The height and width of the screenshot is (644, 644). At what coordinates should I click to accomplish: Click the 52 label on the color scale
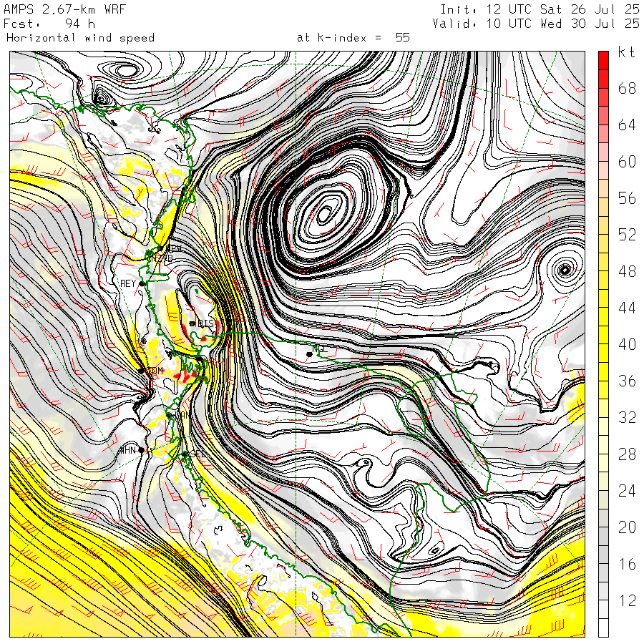click(627, 235)
